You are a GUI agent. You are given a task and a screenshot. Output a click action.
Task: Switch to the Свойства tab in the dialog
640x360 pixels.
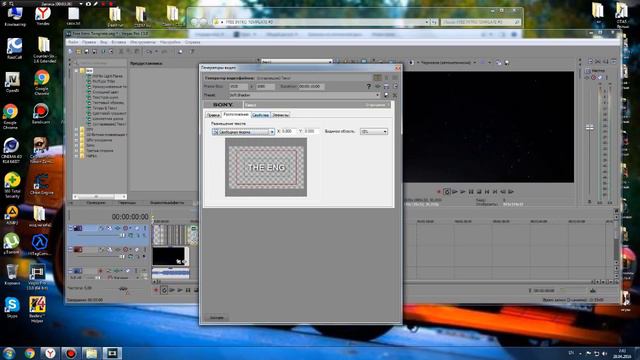pyautogui.click(x=260, y=115)
